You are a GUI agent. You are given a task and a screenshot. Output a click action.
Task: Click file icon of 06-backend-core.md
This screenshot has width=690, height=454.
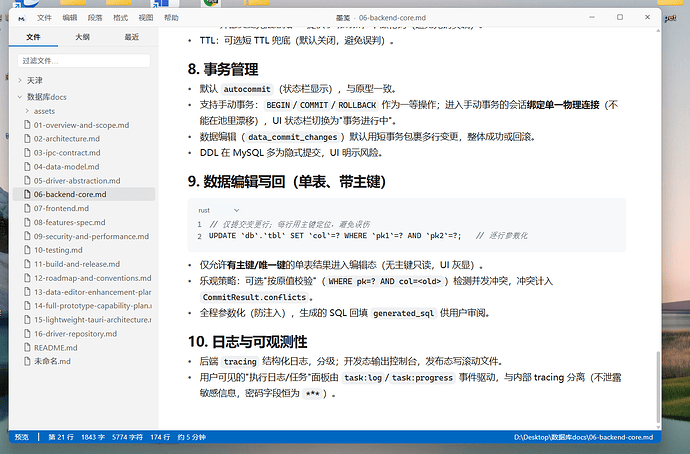(x=27, y=194)
